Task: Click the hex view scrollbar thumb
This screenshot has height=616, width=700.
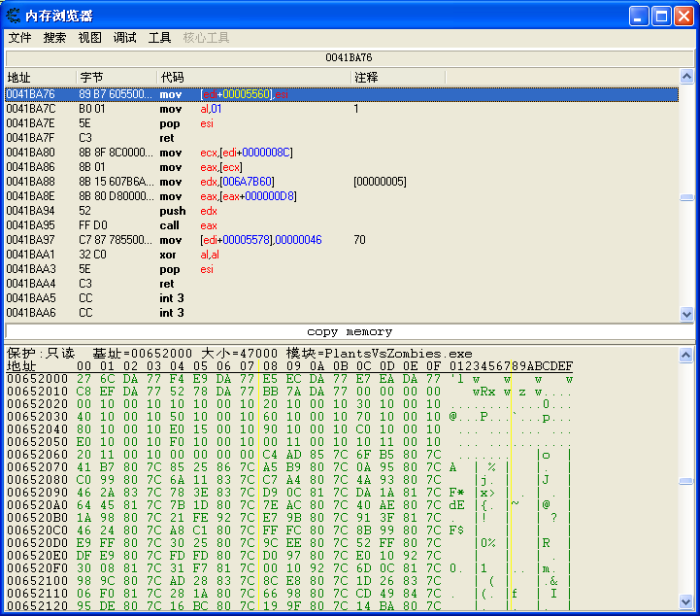Action: pyautogui.click(x=686, y=481)
